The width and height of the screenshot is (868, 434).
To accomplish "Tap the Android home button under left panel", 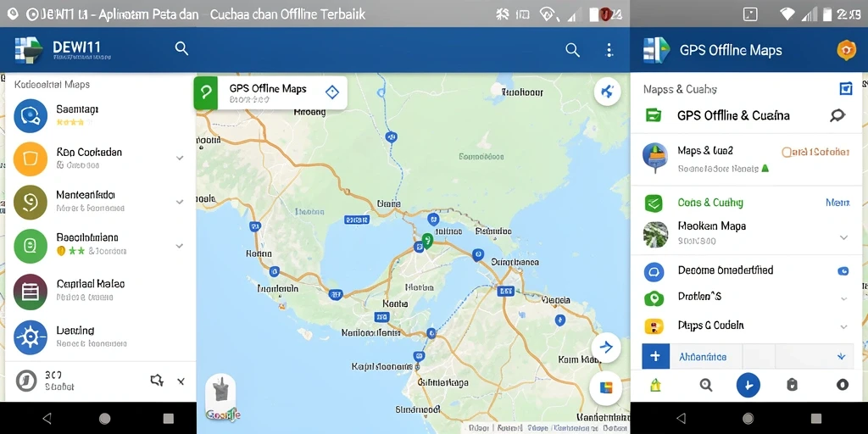I will click(x=104, y=418).
